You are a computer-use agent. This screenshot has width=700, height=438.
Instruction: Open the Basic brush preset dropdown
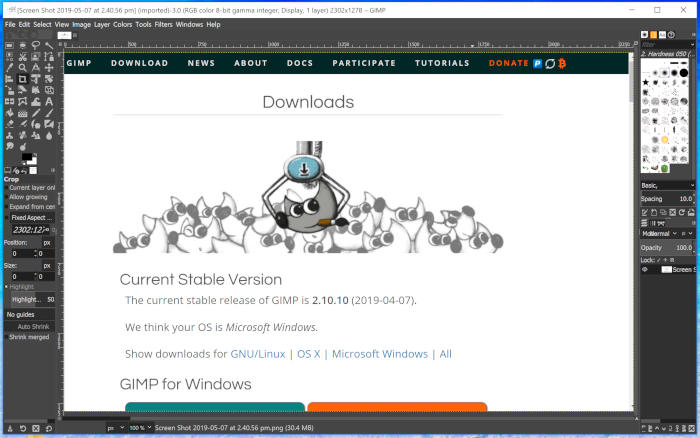click(x=667, y=185)
